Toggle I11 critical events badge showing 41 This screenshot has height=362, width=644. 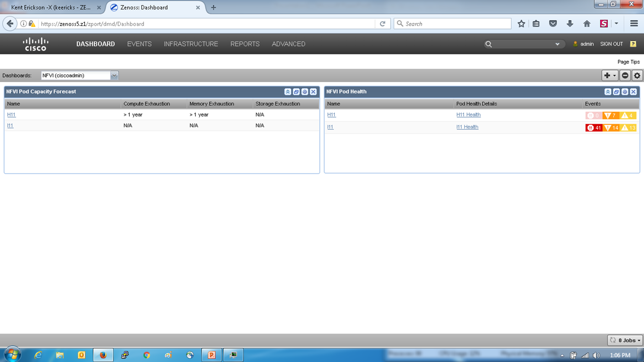[594, 128]
